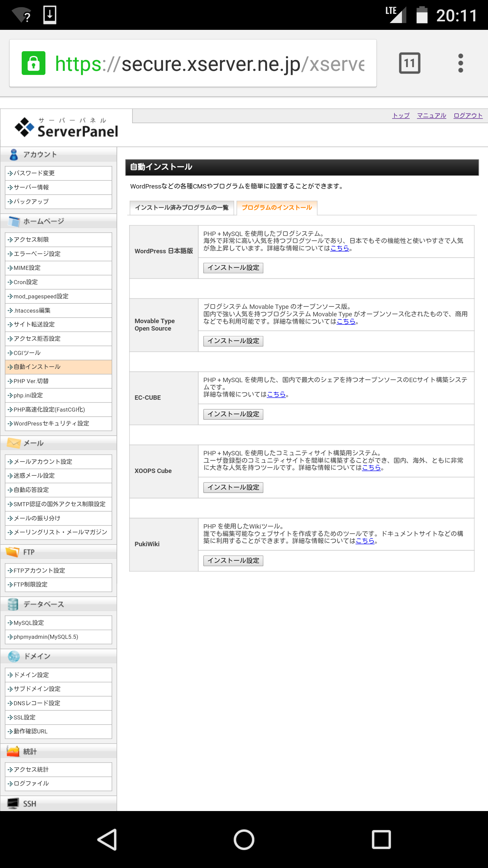Image resolution: width=488 pixels, height=868 pixels.
Task: Click インストール設定 button for EC-CUBE
Action: (x=233, y=414)
